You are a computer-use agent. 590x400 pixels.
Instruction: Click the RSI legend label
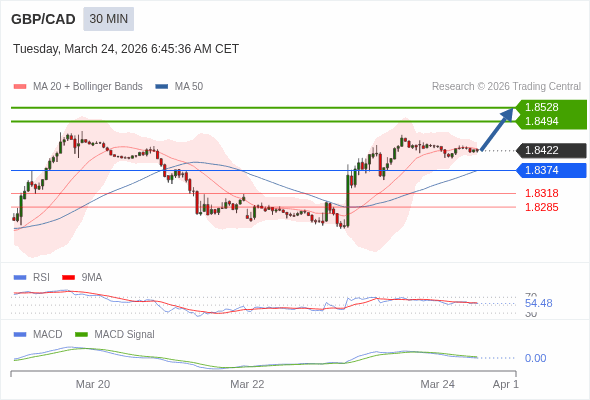(x=41, y=278)
